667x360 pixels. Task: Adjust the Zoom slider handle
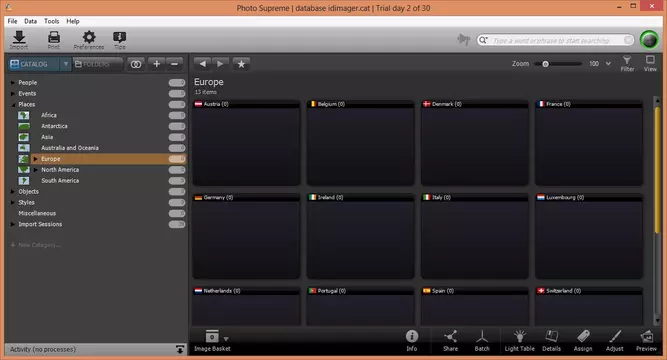(x=545, y=64)
